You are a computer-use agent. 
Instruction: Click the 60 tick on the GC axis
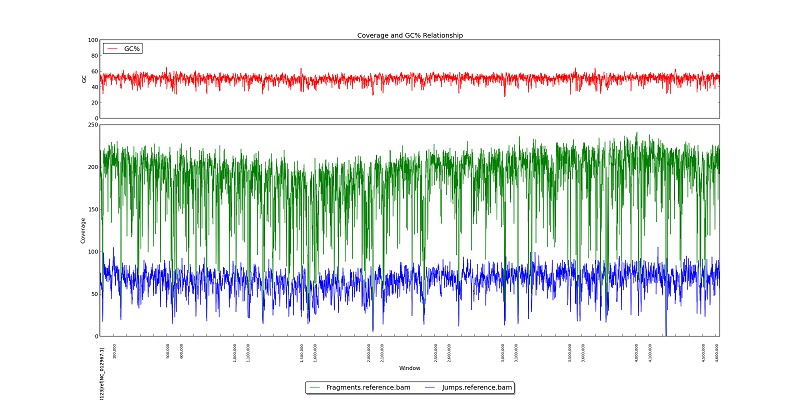[94, 72]
